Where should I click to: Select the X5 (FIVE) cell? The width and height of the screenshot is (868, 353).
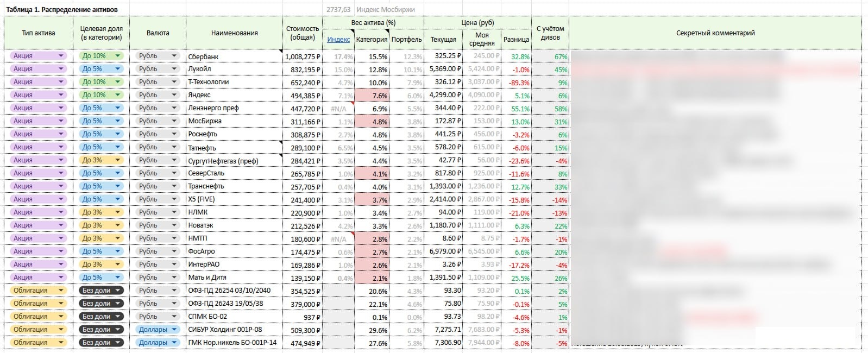pos(235,199)
